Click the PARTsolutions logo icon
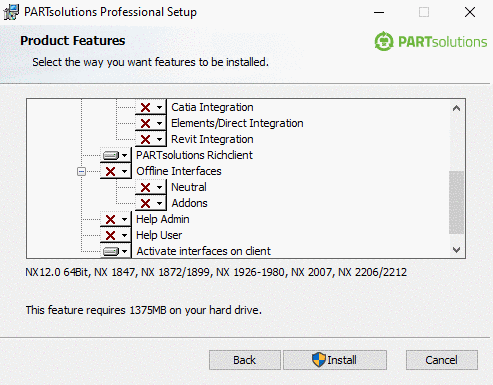The height and width of the screenshot is (385, 493). 384,41
